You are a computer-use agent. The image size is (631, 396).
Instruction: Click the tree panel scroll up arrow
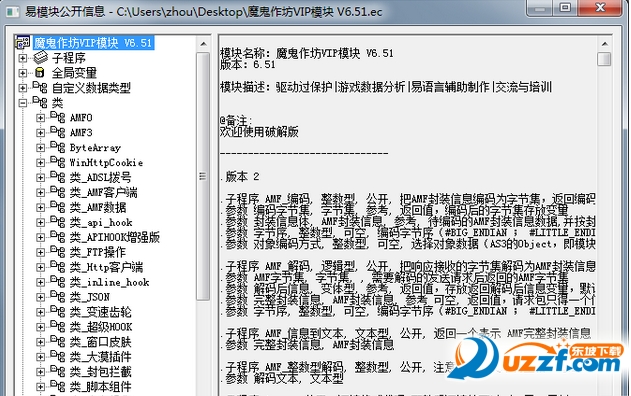(x=204, y=43)
